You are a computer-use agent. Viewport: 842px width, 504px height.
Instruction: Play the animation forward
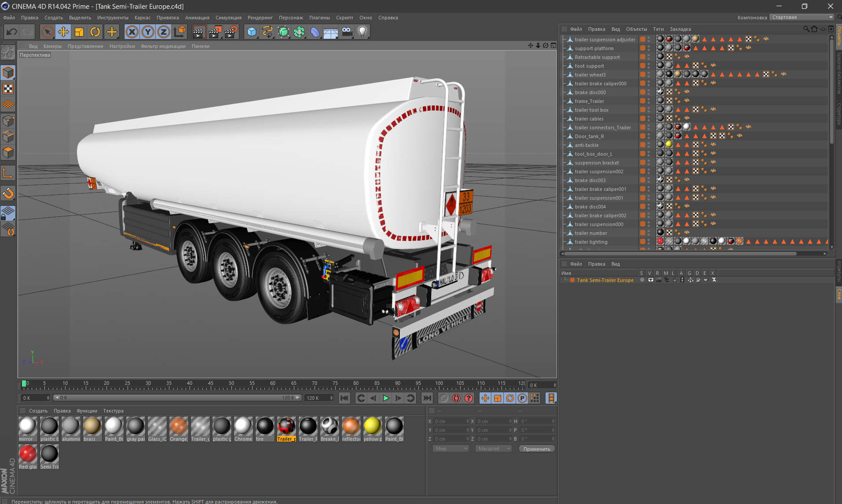click(386, 398)
